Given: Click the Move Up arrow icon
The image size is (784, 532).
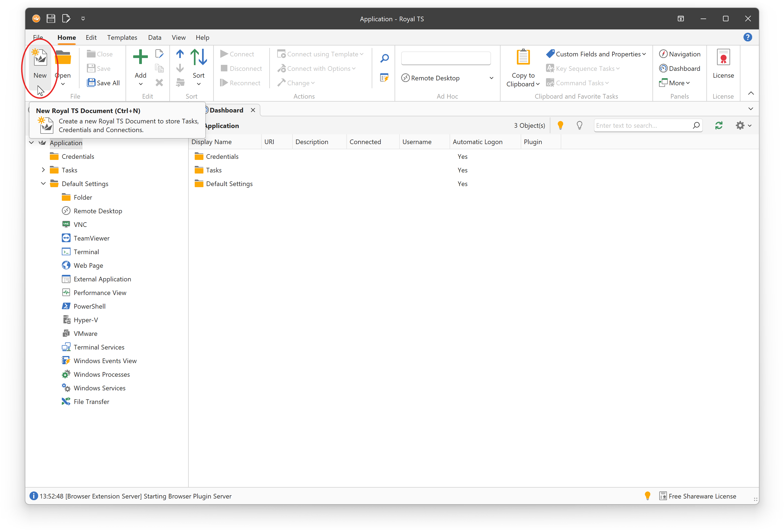Looking at the screenshot, I should 180,54.
